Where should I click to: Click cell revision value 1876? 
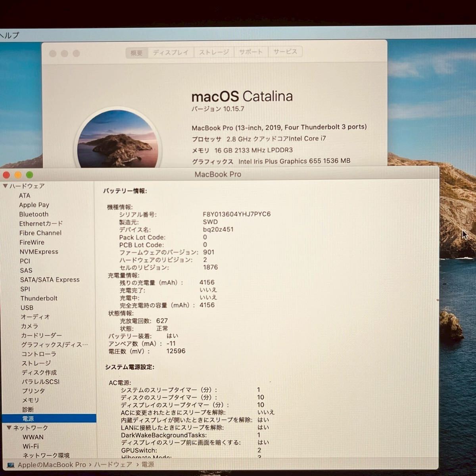pos(211,267)
